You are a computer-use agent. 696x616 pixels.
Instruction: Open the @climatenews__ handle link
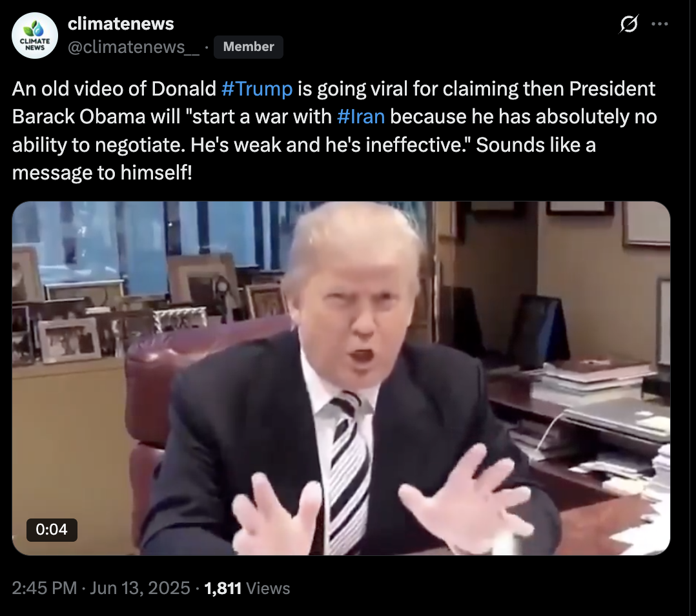click(133, 46)
